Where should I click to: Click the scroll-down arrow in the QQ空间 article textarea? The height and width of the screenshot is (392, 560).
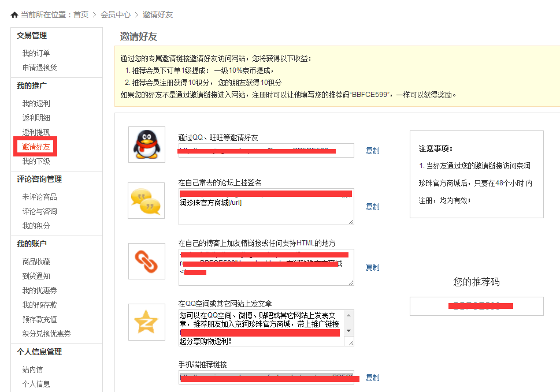tap(349, 331)
